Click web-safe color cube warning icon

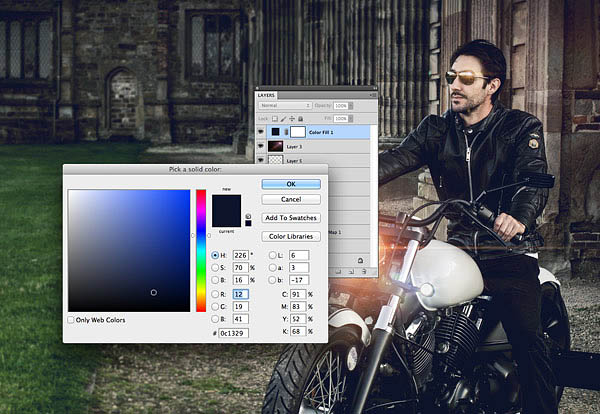[248, 216]
